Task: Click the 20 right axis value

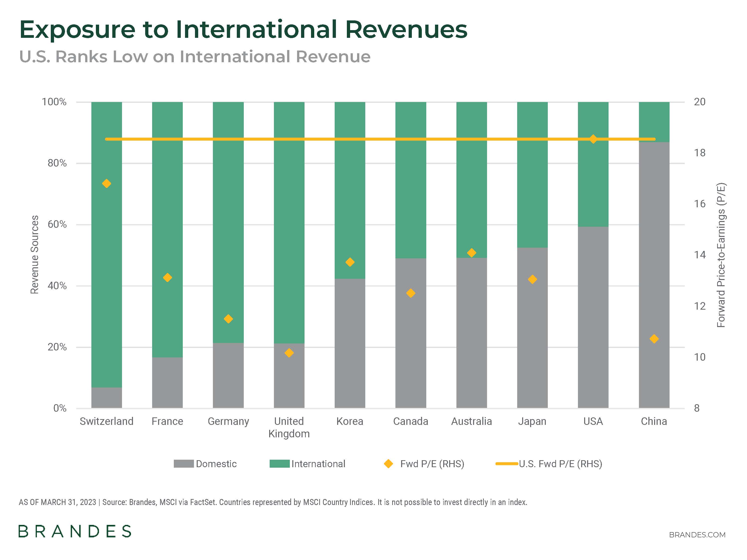Action: (x=700, y=102)
